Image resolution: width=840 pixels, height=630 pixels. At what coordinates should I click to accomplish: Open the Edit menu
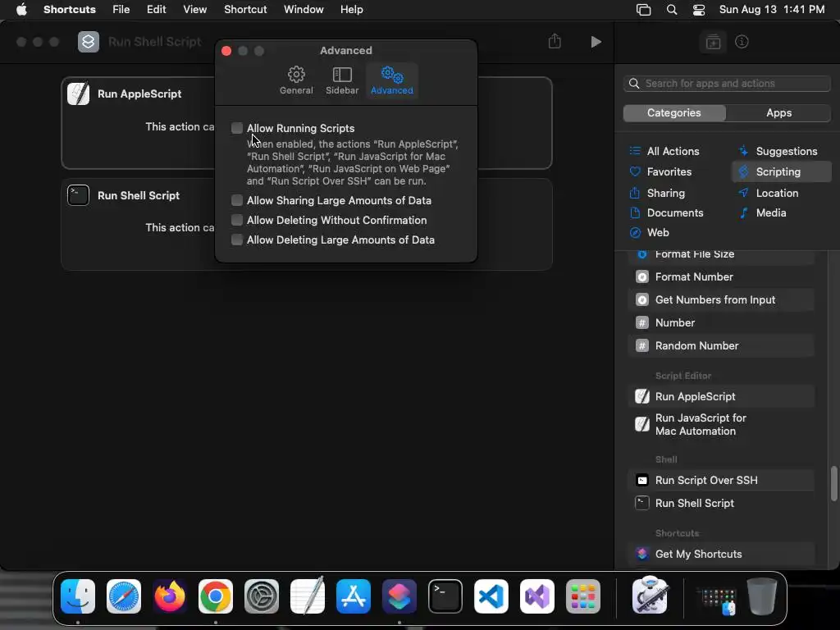coord(157,10)
